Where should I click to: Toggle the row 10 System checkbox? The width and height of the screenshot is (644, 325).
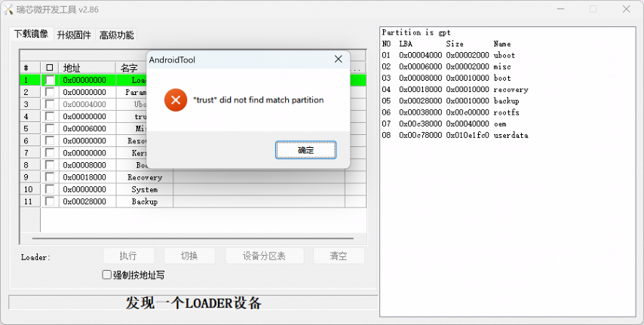50,189
